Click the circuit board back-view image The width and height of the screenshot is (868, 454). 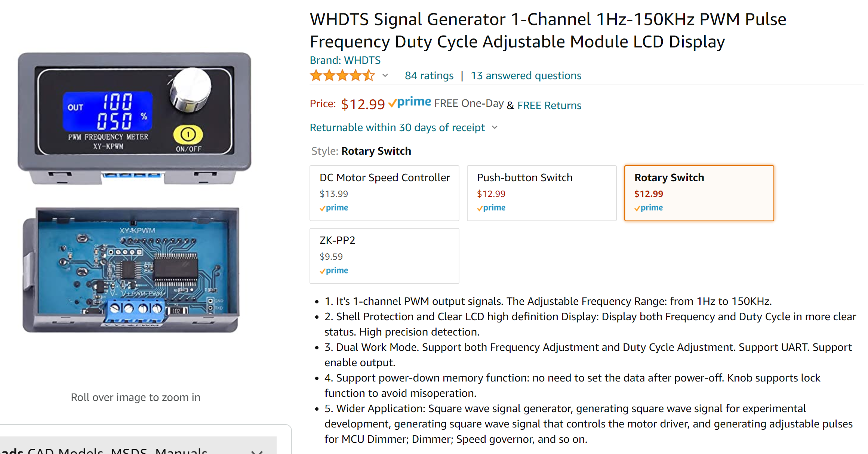(132, 270)
